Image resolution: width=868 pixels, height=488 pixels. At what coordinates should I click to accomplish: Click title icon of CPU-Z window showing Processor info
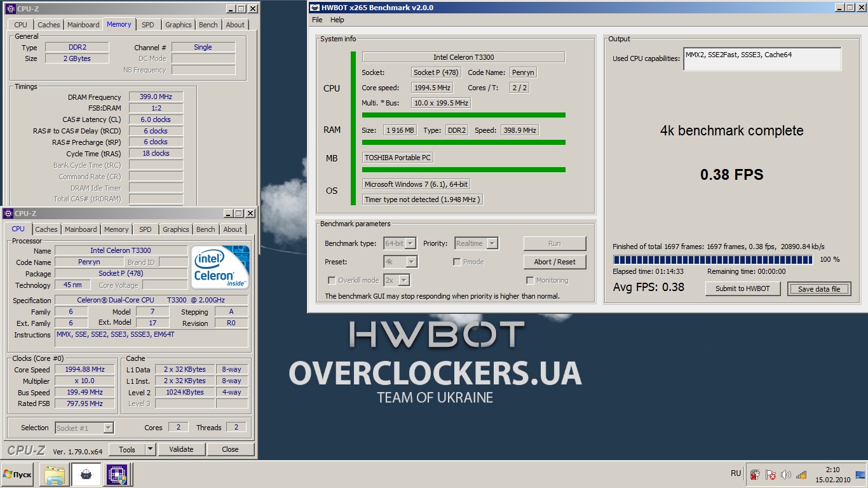[x=8, y=213]
